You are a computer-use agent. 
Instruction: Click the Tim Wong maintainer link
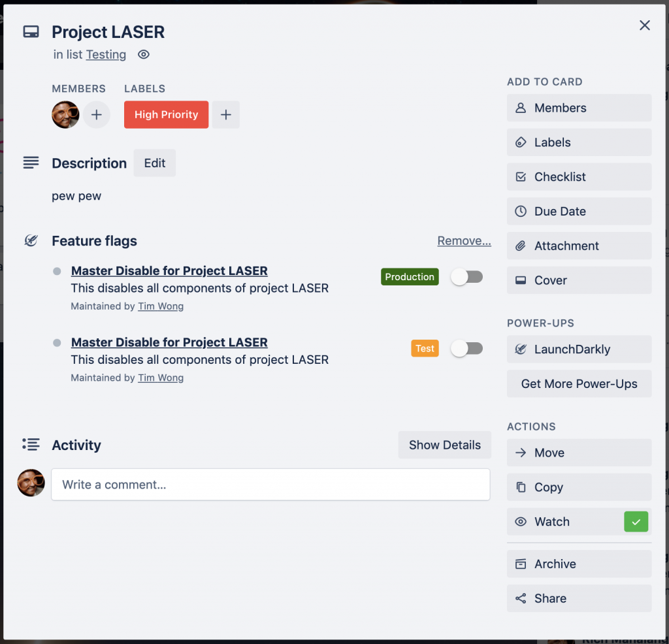pos(160,306)
